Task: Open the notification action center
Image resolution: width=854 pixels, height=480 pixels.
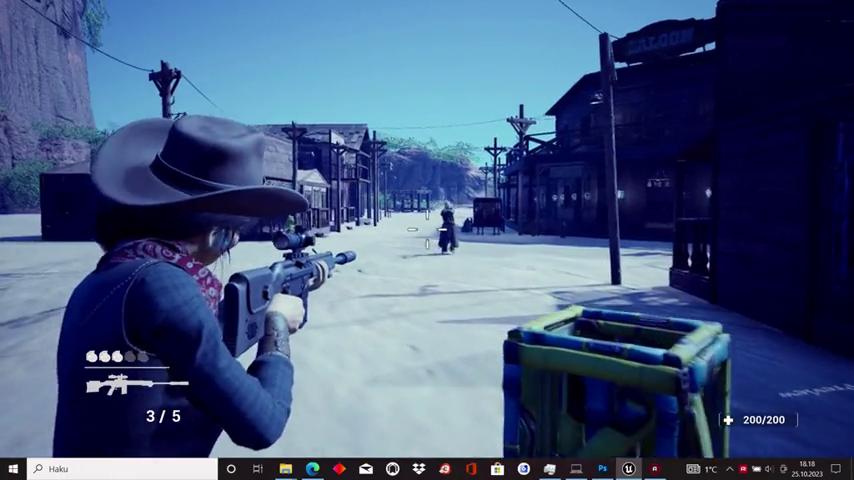Action: tap(836, 469)
